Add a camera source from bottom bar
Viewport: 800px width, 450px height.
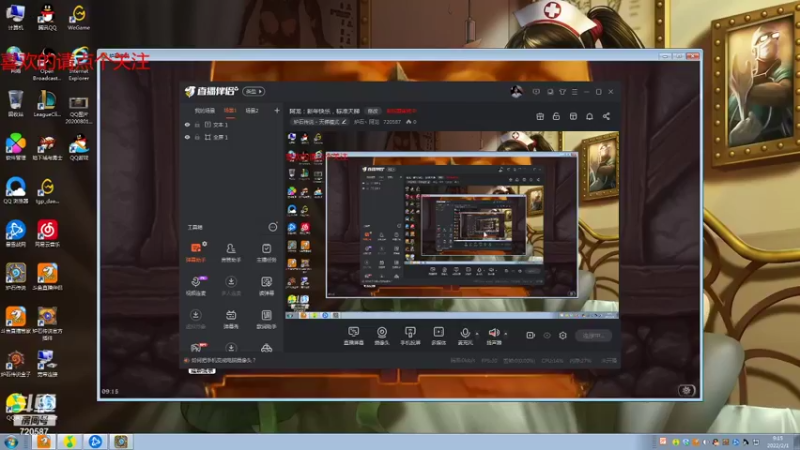382,335
